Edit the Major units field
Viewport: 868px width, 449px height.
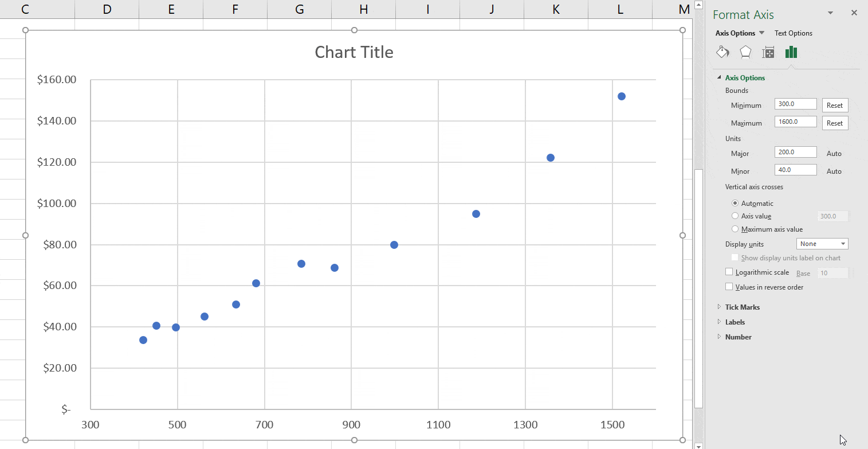point(795,151)
